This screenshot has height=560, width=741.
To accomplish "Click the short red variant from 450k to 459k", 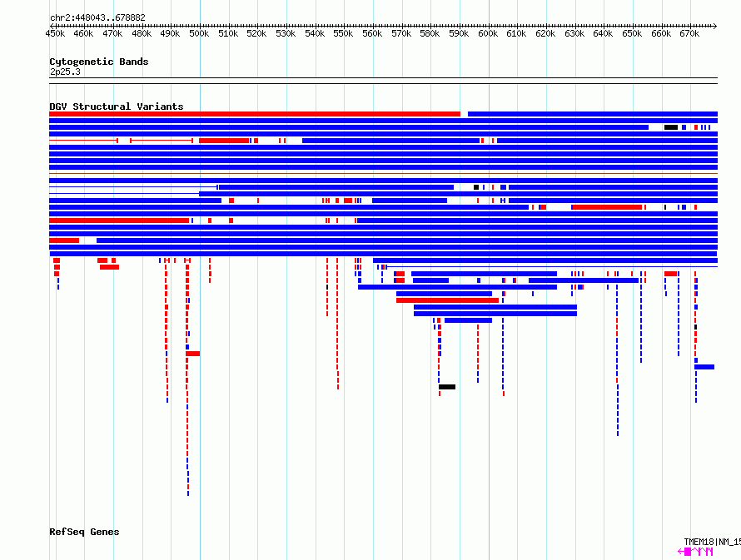I will tap(64, 240).
